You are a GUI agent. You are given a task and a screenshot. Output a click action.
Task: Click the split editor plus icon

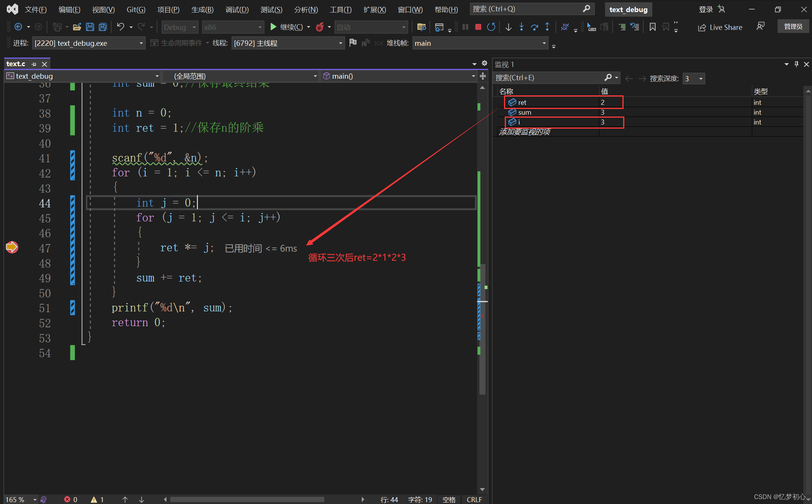point(483,76)
